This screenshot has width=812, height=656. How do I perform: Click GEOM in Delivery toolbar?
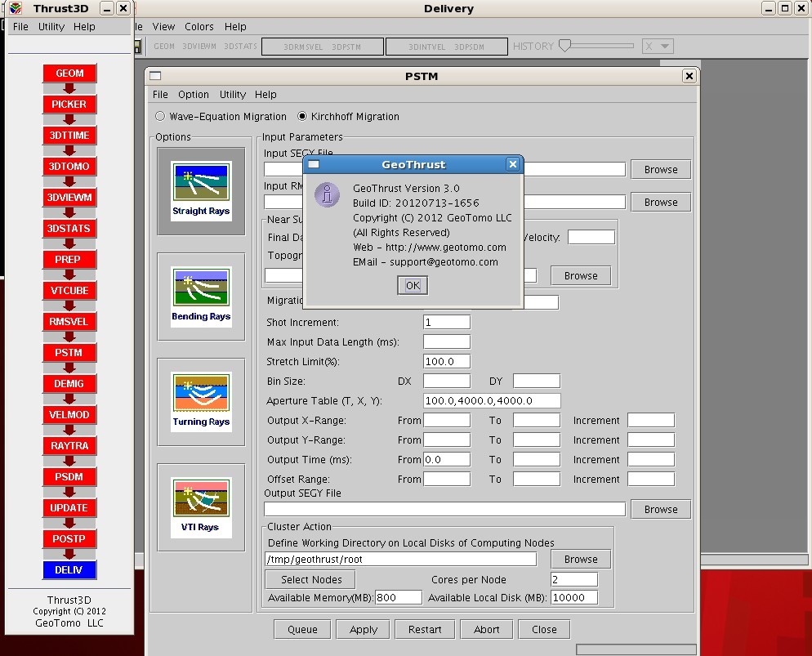(x=164, y=46)
